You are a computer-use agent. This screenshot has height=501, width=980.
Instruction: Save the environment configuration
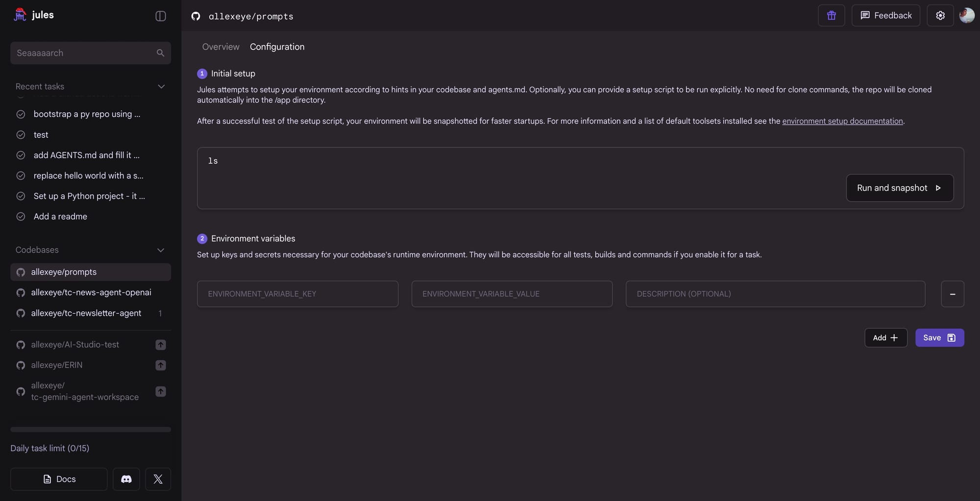pos(939,338)
